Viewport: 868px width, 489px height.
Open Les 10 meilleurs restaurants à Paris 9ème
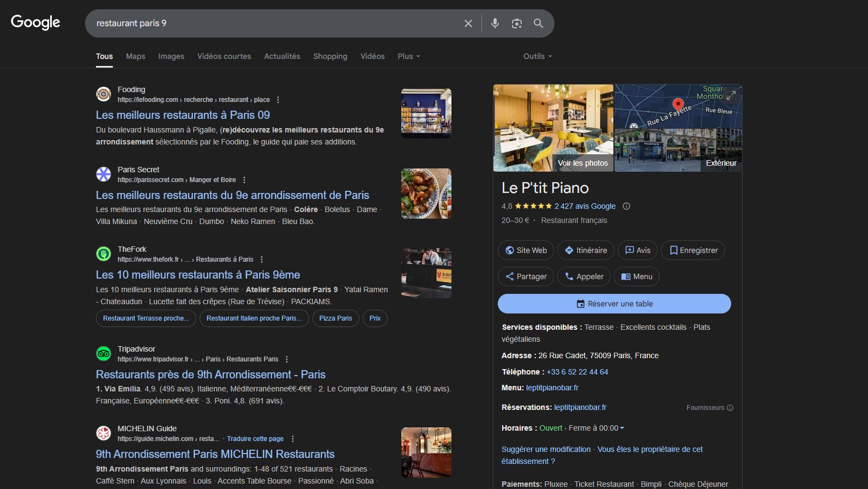click(x=198, y=275)
